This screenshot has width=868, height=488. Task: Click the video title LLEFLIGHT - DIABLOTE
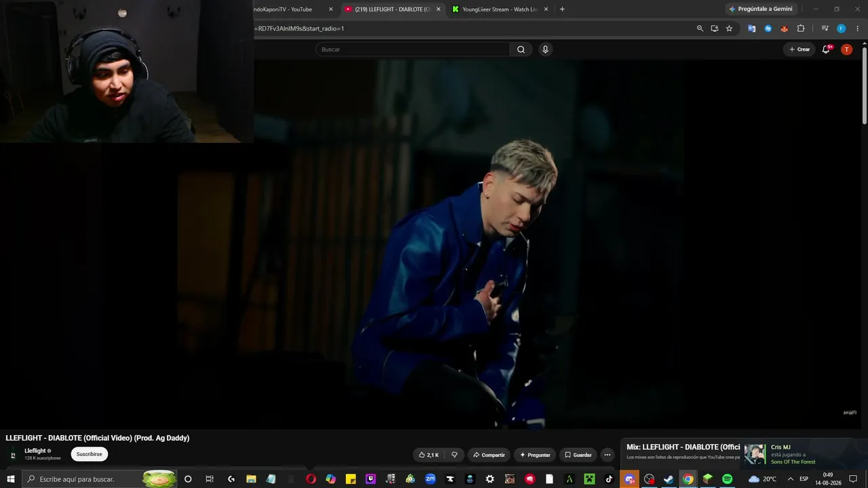click(98, 438)
